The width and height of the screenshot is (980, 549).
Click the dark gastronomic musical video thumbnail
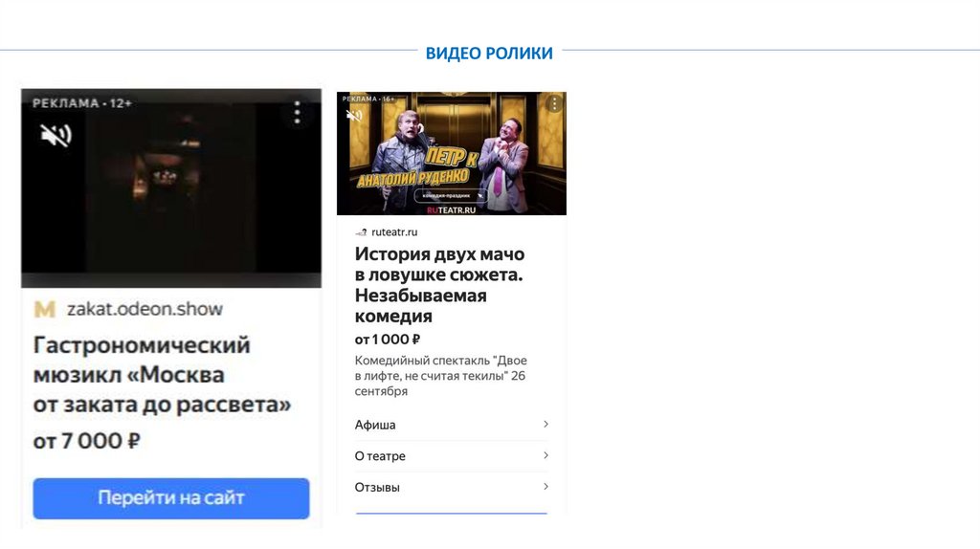coord(171,188)
